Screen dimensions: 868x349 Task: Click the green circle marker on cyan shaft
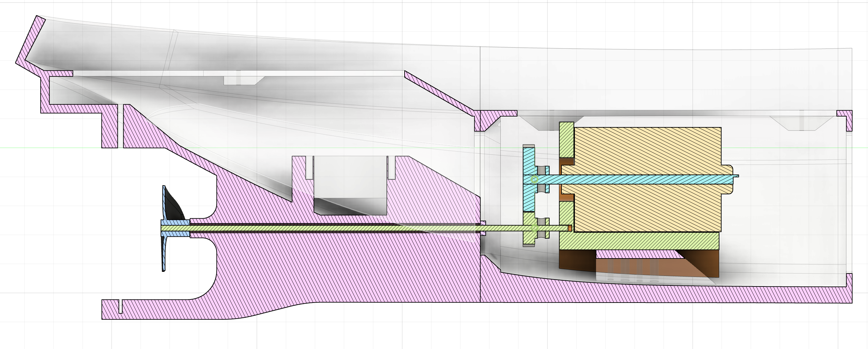(x=535, y=179)
